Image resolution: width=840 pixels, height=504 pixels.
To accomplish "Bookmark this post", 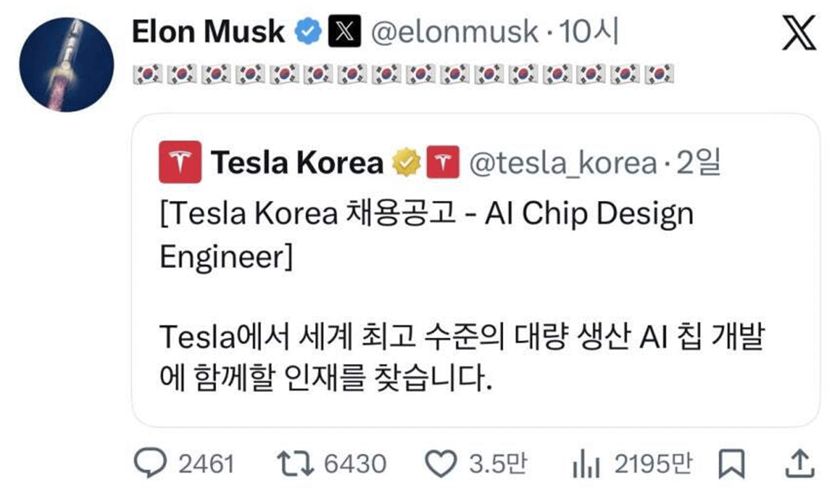I will tap(731, 463).
